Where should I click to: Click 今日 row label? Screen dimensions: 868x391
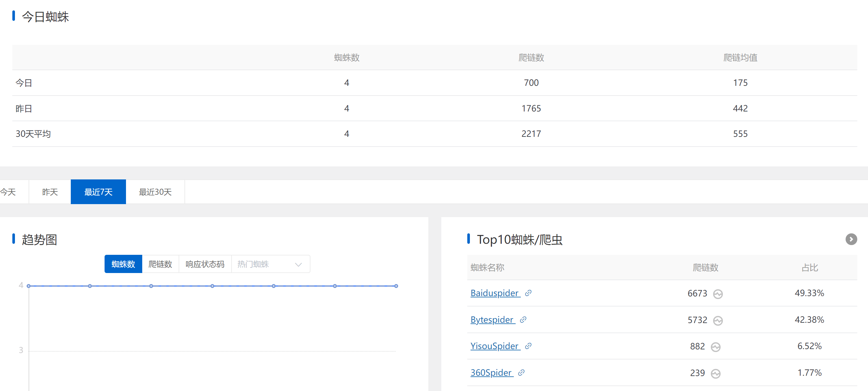pyautogui.click(x=24, y=83)
